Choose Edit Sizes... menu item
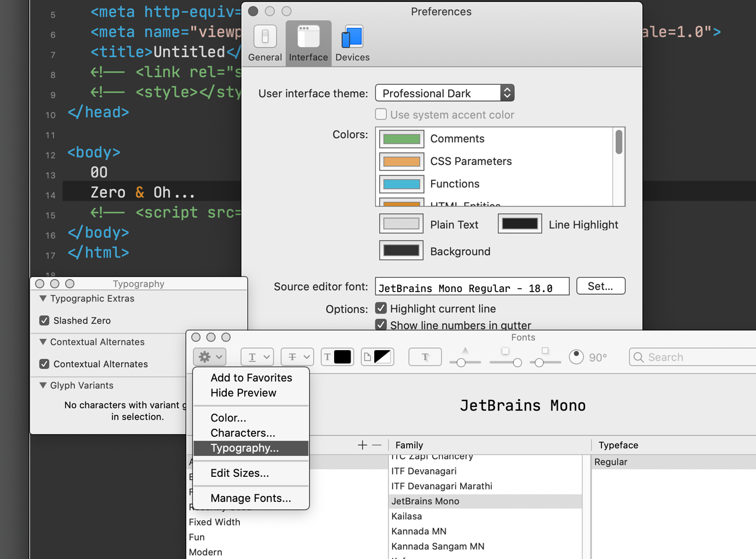 tap(251, 473)
